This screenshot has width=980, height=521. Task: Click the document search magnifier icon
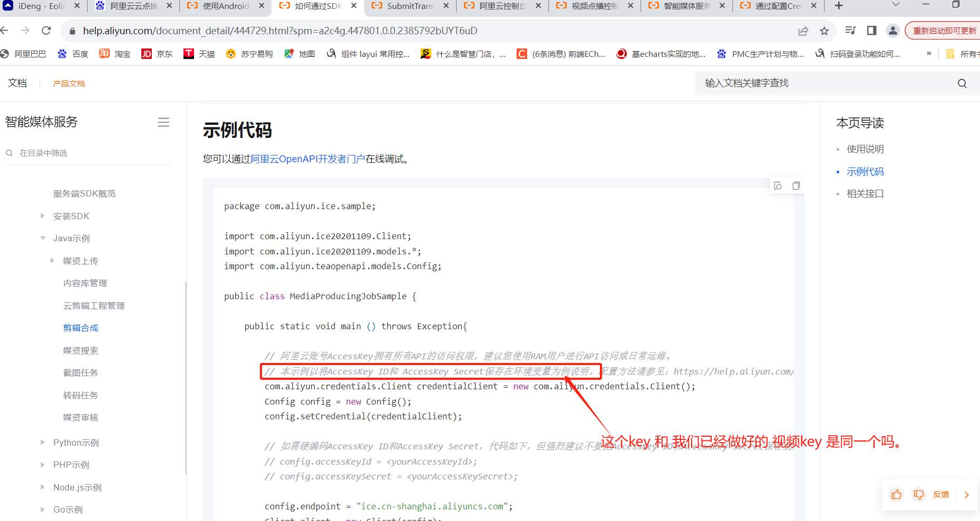[962, 83]
